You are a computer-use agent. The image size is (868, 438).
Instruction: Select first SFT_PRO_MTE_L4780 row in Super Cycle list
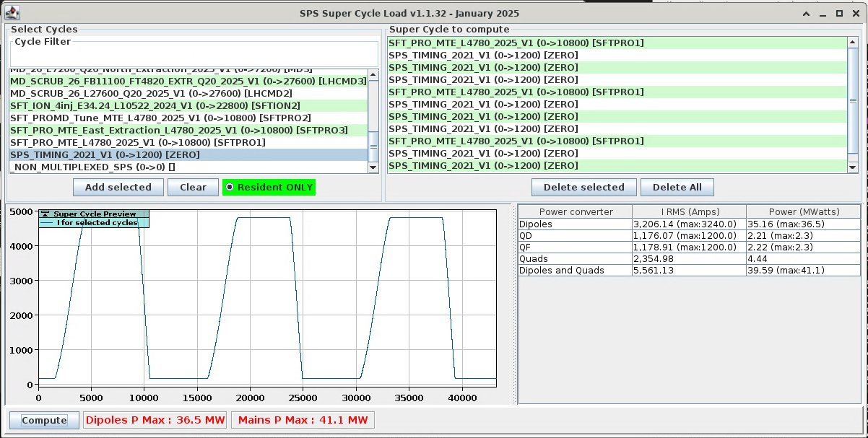[516, 43]
